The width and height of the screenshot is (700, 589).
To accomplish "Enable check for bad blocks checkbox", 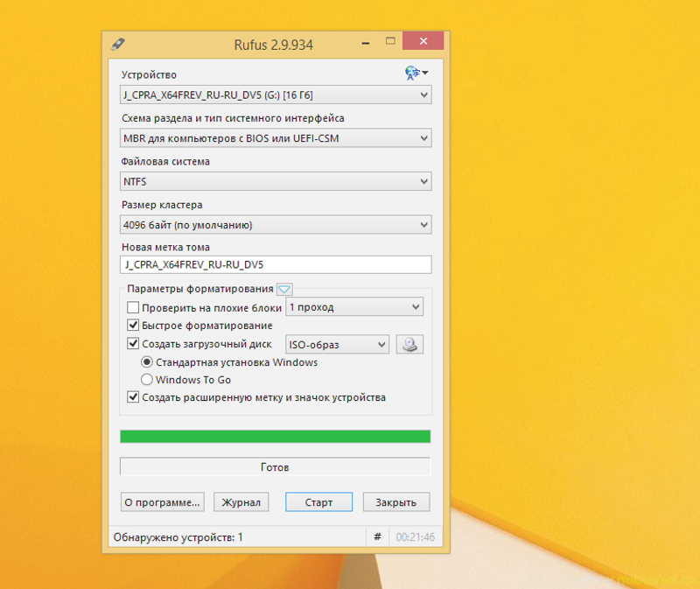I will pos(133,307).
